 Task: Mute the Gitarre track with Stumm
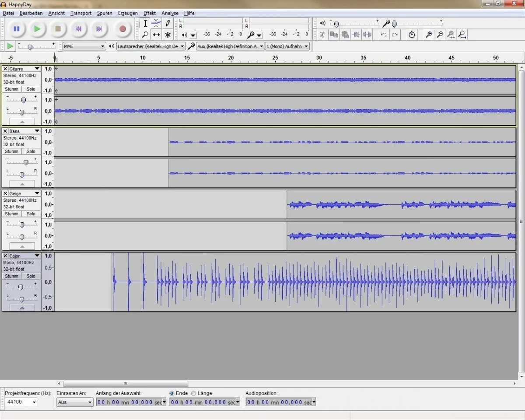[12, 89]
